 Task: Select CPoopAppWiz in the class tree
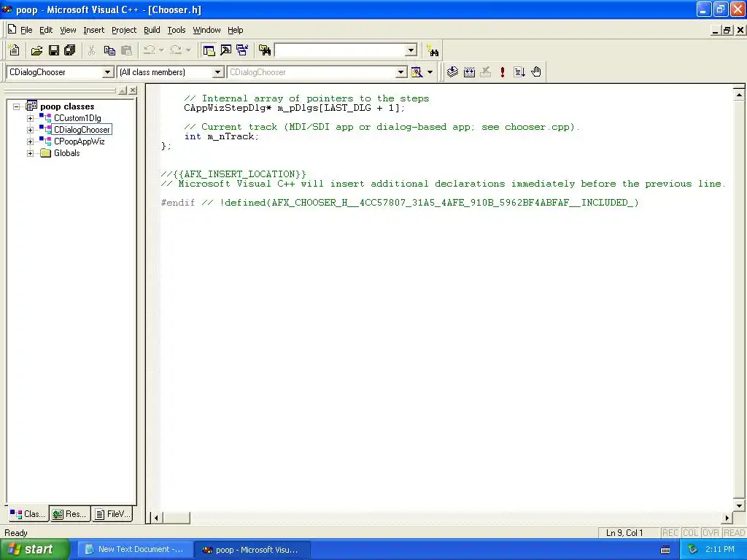click(x=79, y=141)
